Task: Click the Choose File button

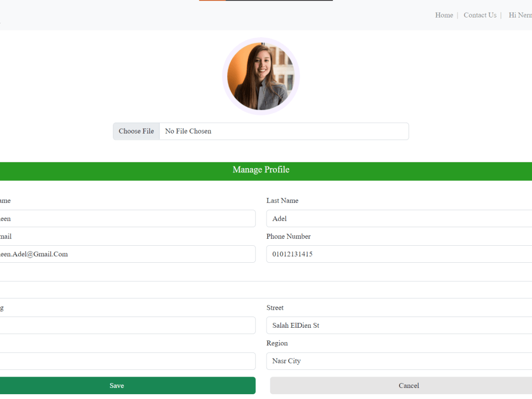Action: [x=136, y=131]
